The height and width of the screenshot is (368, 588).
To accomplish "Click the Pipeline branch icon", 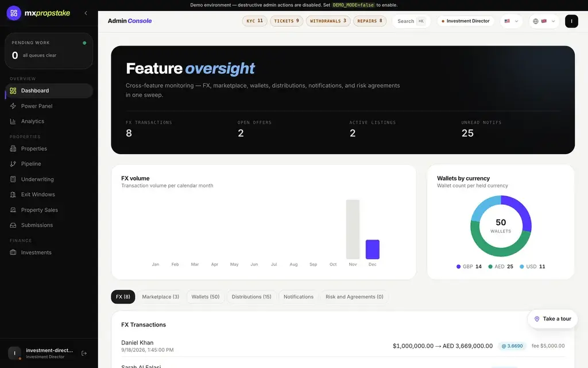I will 13,164.
